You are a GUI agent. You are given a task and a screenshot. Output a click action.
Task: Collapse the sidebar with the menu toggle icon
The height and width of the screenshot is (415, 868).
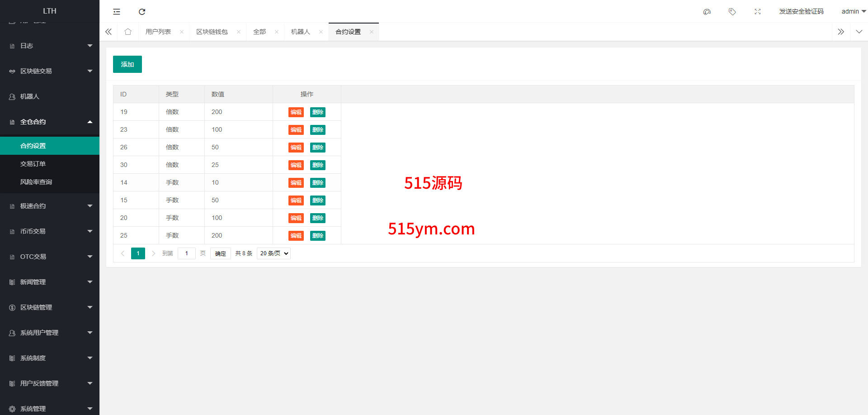click(117, 12)
